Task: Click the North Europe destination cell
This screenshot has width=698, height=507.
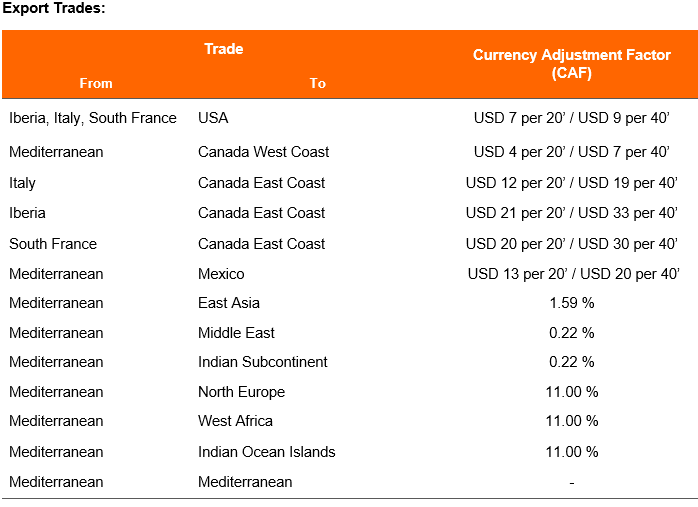Action: tap(241, 392)
